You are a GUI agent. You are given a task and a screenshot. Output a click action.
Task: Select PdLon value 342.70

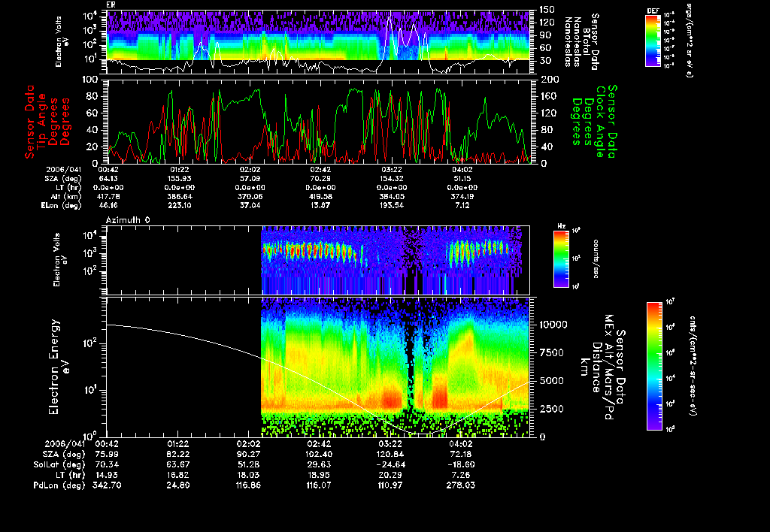(x=107, y=485)
